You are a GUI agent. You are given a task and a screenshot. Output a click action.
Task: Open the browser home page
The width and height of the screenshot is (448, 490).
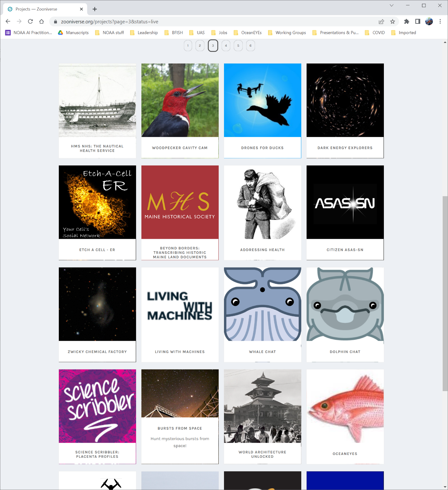[42, 22]
